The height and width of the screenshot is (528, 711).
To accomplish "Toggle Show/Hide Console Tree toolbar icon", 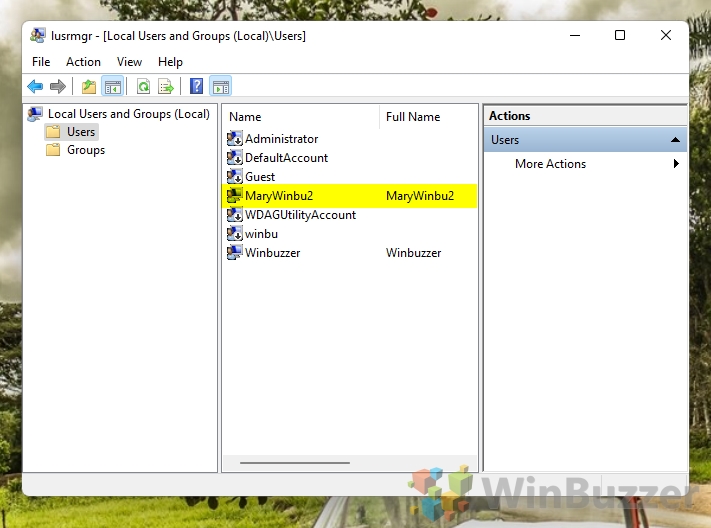I will point(112,86).
